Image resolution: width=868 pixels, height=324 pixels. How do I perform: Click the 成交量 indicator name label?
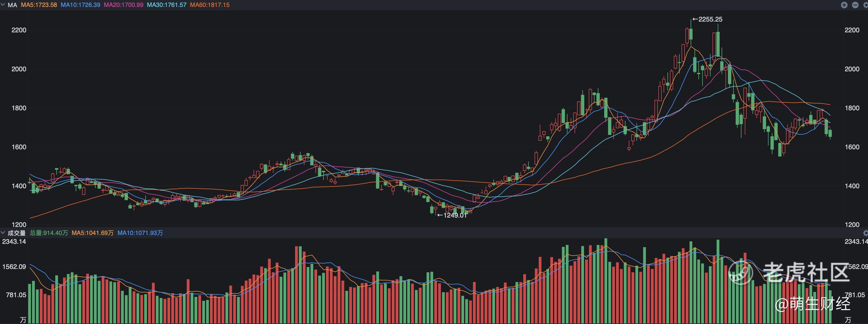tap(17, 233)
